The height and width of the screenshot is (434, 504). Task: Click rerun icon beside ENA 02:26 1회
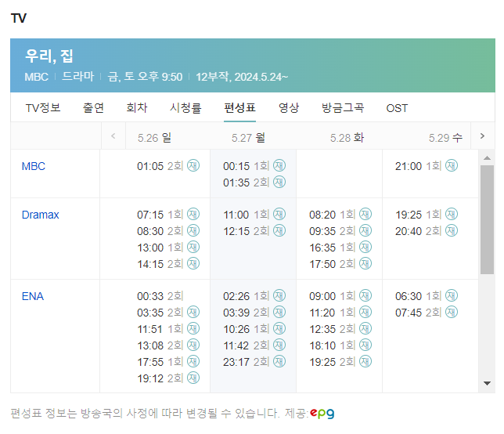(x=279, y=295)
